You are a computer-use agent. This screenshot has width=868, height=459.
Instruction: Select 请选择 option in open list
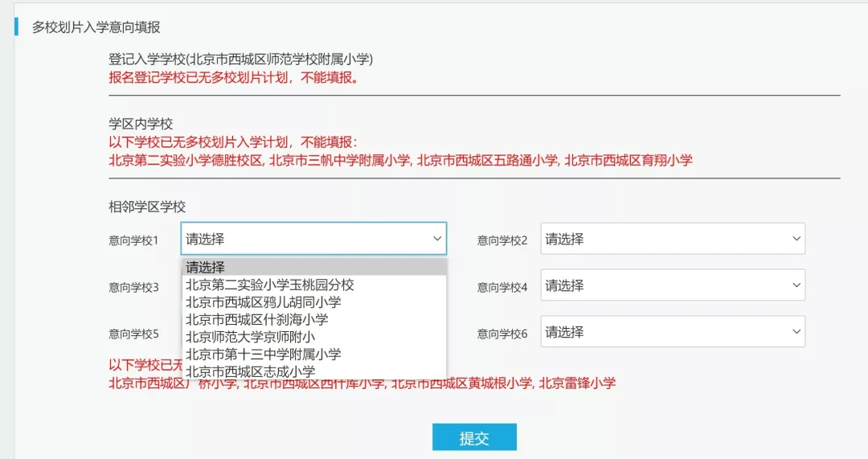click(314, 267)
